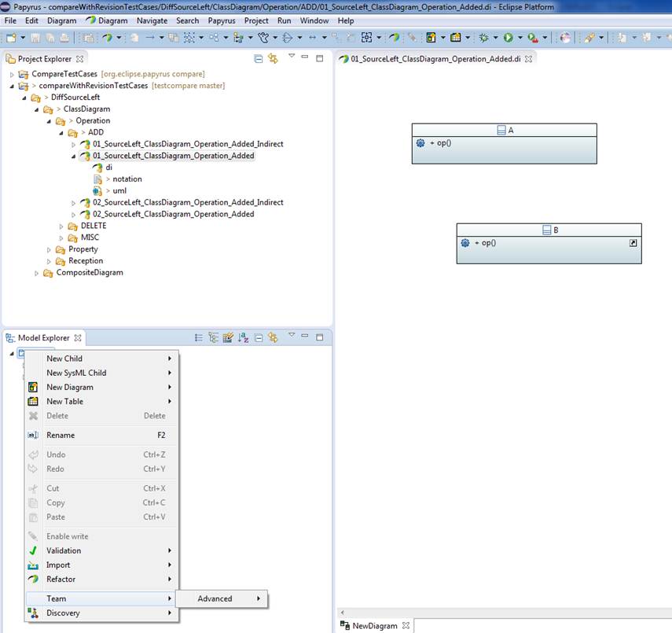Choose New Child in context menu

(101, 359)
